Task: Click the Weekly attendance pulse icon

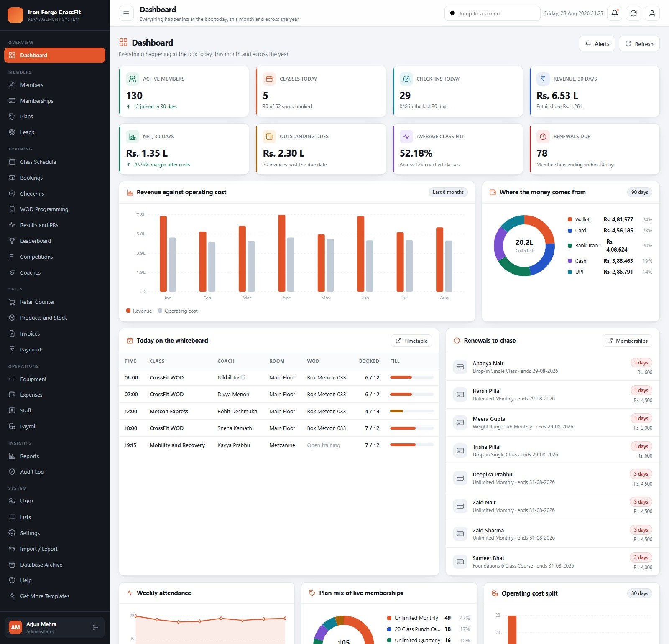Action: coord(130,593)
